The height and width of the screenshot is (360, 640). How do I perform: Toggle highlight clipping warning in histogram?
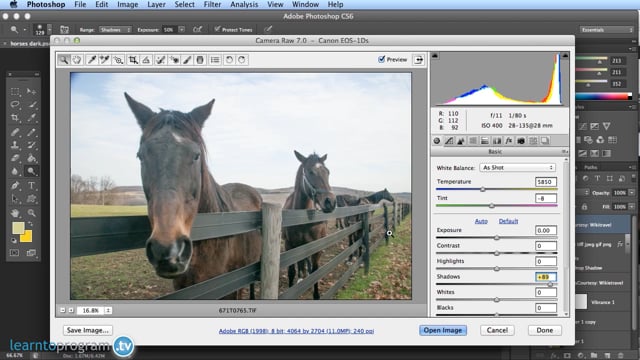click(564, 56)
